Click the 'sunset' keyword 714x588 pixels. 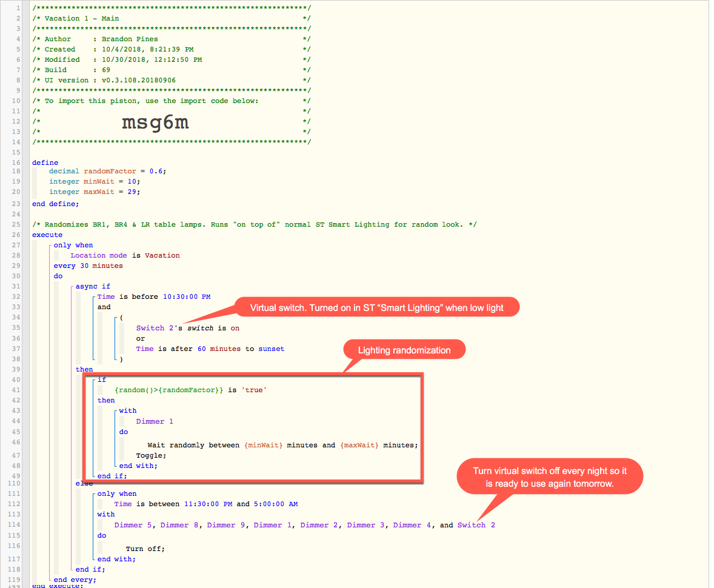pyautogui.click(x=272, y=349)
